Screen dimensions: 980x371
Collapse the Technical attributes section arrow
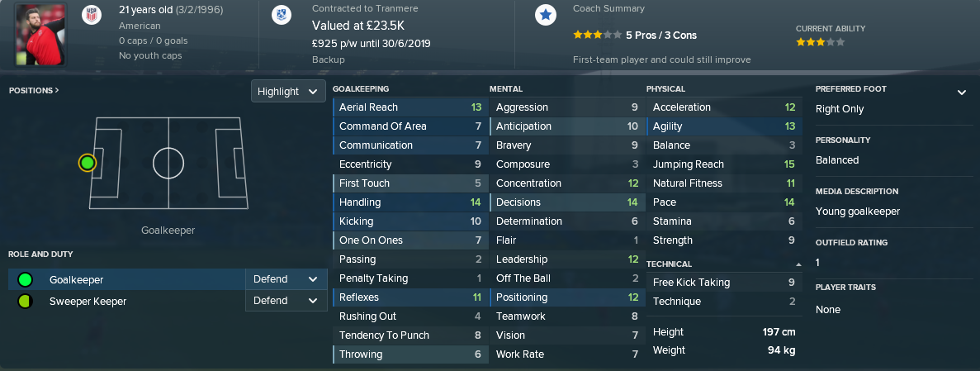point(798,264)
